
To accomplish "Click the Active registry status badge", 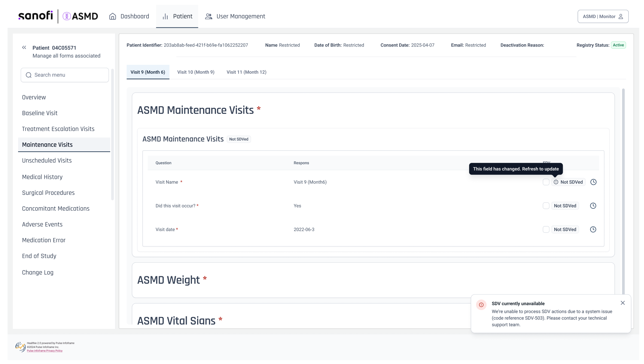I will coord(618,45).
